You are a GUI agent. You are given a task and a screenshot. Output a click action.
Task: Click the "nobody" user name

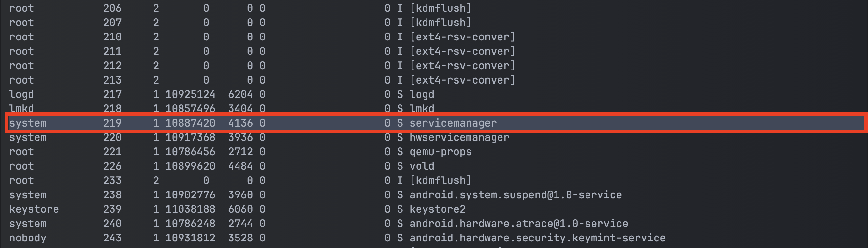coord(28,238)
